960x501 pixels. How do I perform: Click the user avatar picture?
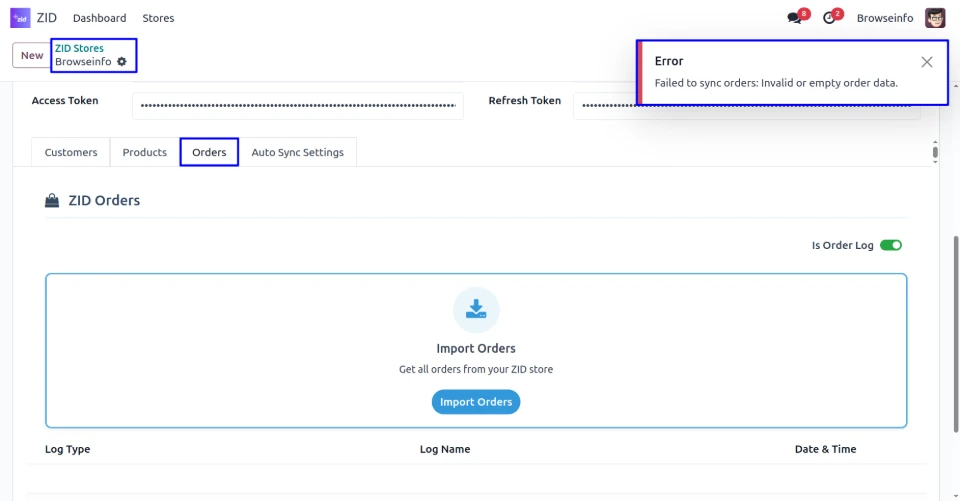tap(935, 18)
